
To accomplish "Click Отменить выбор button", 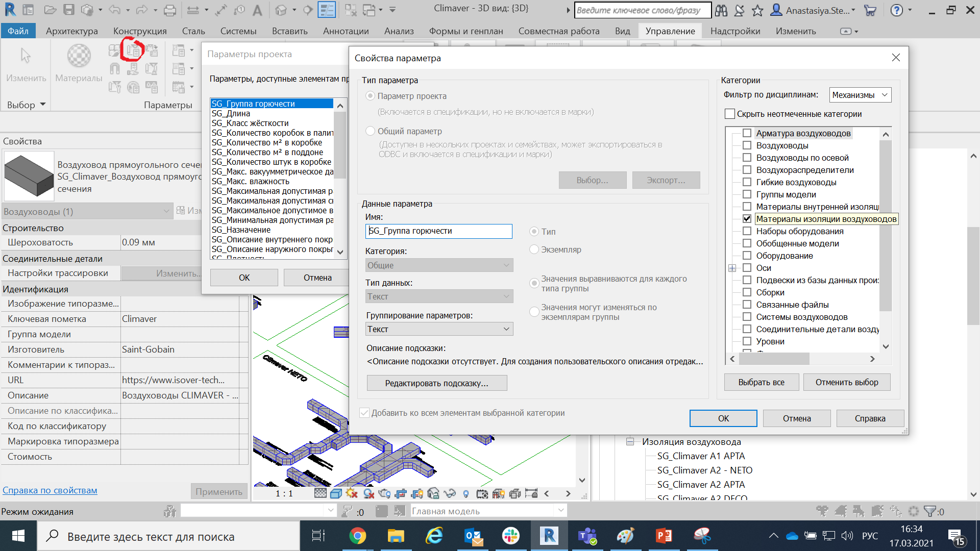I will (x=847, y=382).
